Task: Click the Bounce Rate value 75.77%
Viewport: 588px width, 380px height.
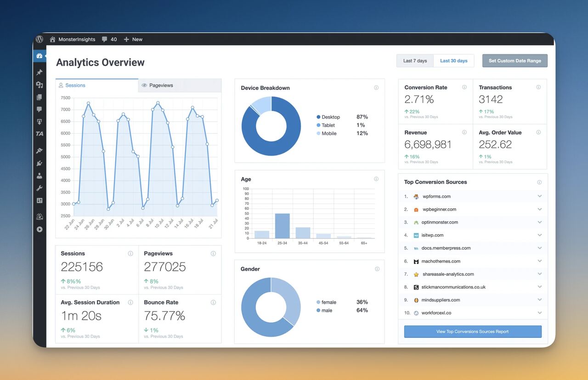Action: (164, 316)
